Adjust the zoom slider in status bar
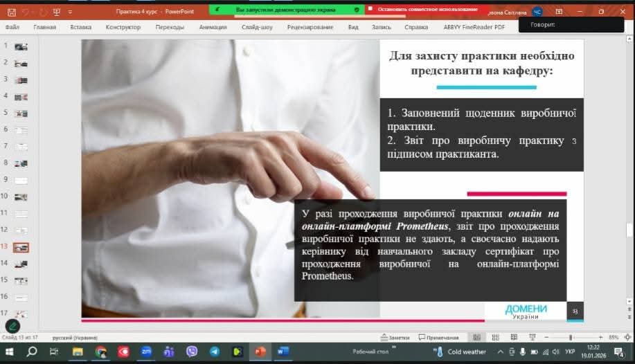Image resolution: width=635 pixels, height=364 pixels. point(571,338)
